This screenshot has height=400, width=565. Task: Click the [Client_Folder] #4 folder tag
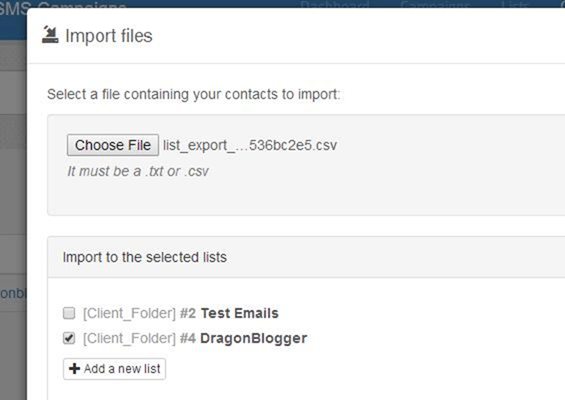(x=139, y=338)
